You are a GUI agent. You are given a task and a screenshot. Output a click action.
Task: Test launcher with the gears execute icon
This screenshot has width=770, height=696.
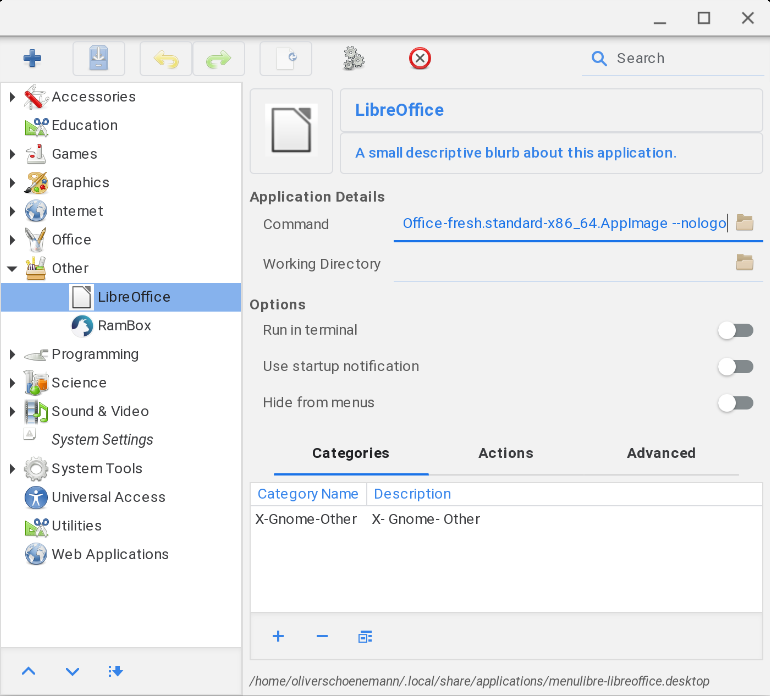point(353,58)
